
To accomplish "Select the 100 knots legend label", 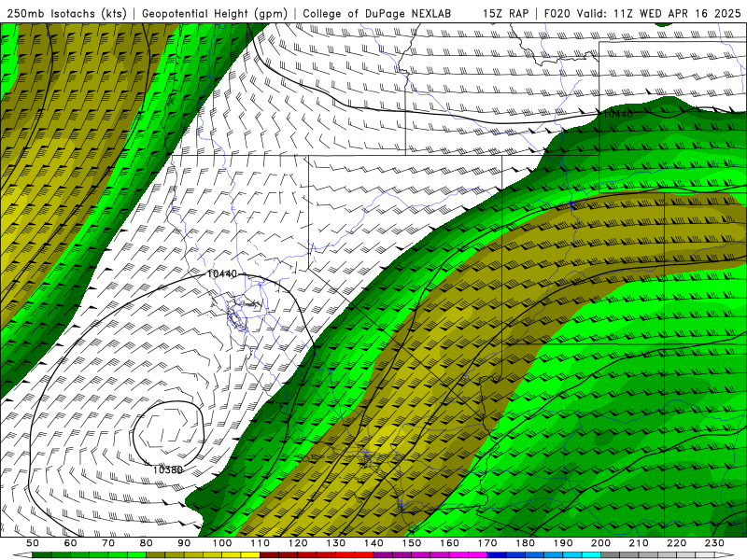I will pos(222,543).
